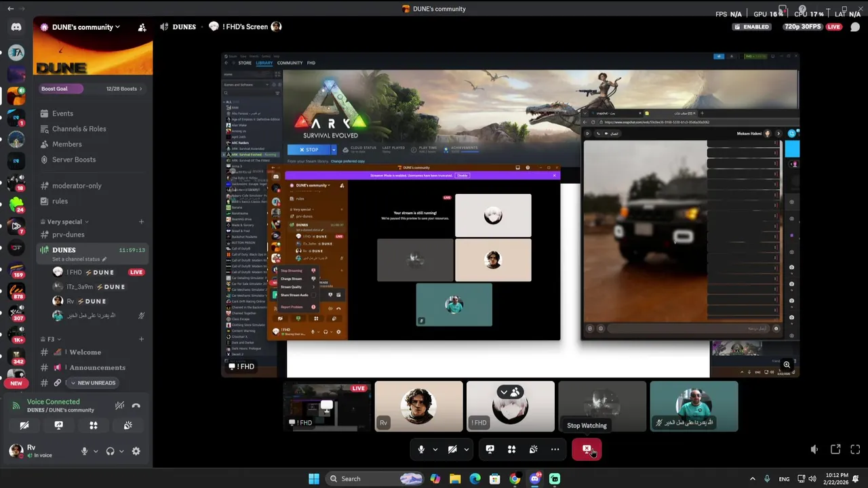Open Google Chrome from taskbar
Screen dimensions: 868x488
[515, 479]
